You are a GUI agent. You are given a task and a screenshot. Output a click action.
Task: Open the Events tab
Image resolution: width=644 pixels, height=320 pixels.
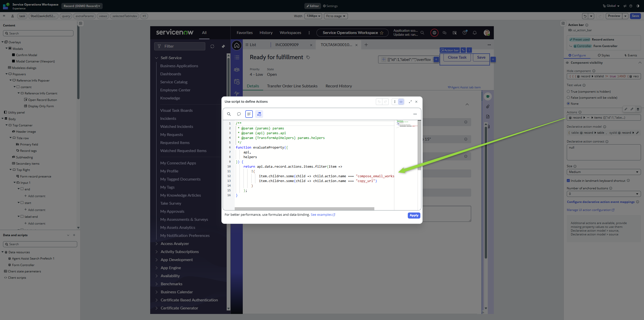pos(630,55)
